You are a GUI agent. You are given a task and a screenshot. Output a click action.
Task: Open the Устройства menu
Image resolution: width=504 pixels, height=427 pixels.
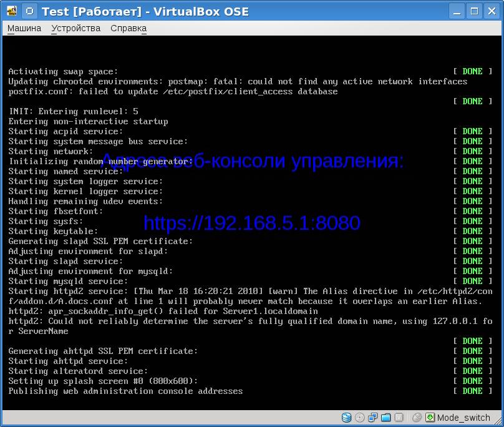click(x=75, y=28)
